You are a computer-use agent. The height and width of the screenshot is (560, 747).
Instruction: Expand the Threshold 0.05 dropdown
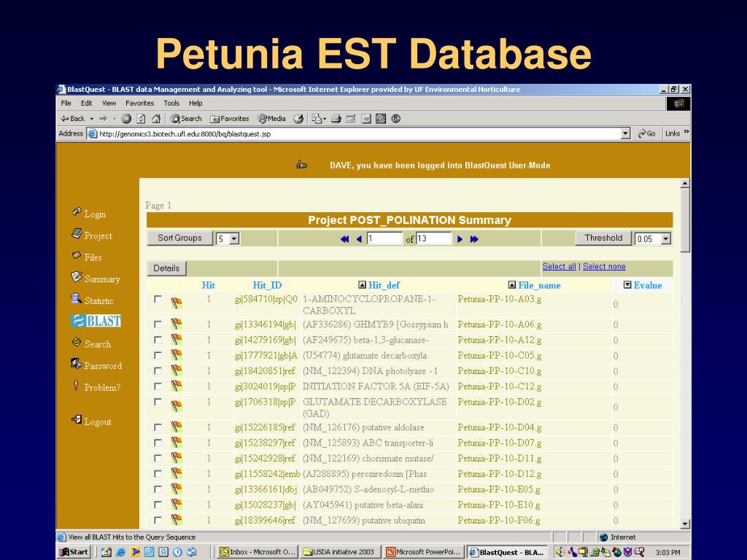(x=666, y=238)
